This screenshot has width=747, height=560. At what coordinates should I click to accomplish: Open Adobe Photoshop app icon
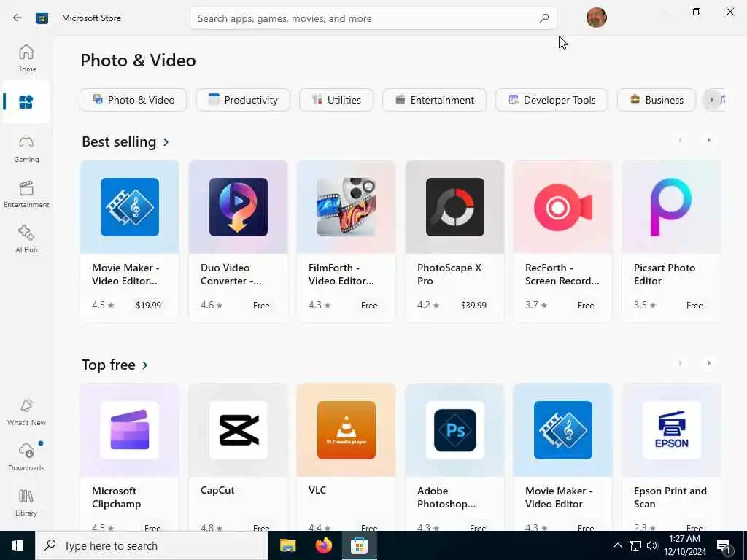point(455,430)
